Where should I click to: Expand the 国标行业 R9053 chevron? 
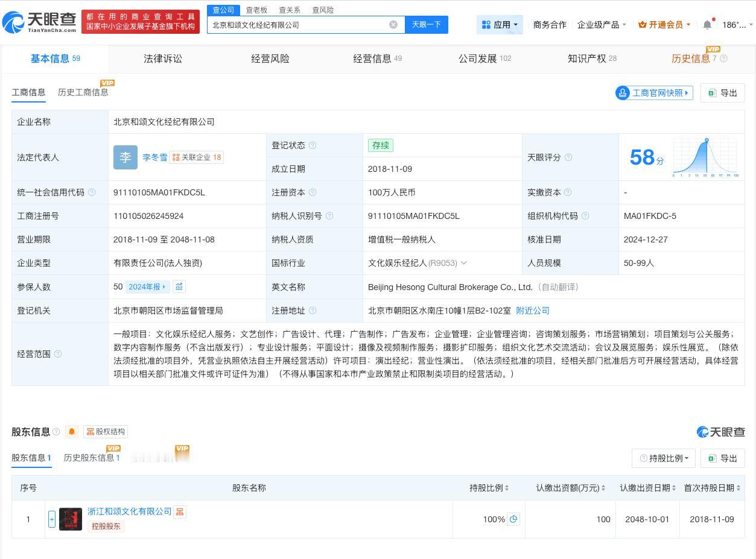click(x=463, y=263)
